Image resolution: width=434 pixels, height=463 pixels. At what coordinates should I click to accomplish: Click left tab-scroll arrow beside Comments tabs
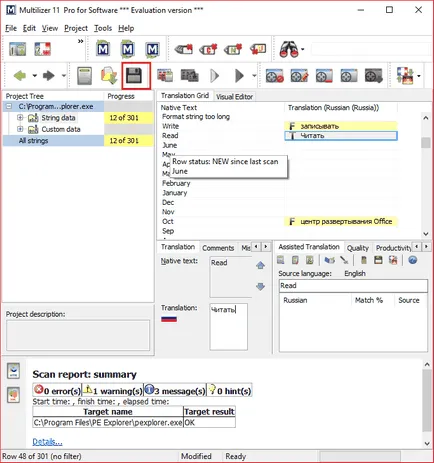pos(256,247)
